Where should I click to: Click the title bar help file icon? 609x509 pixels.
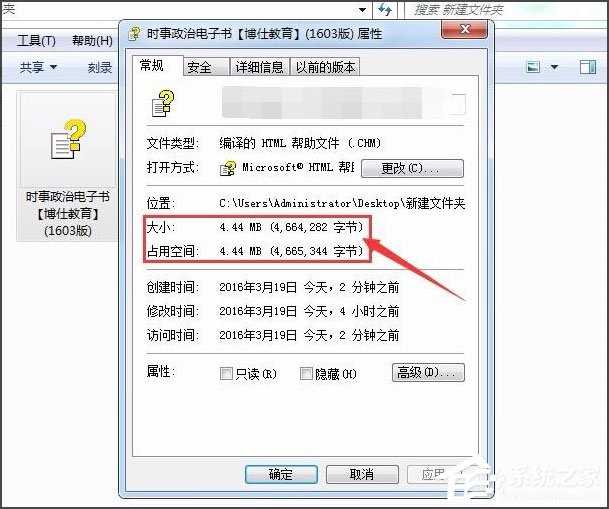point(134,33)
